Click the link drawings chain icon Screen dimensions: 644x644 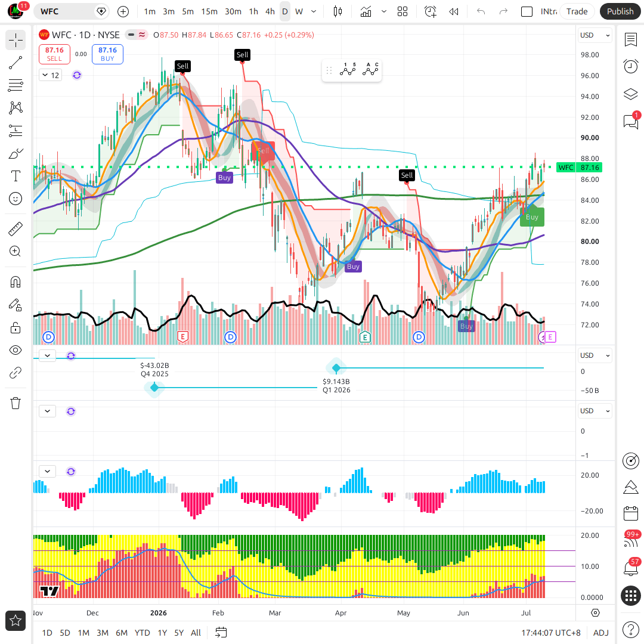point(16,373)
